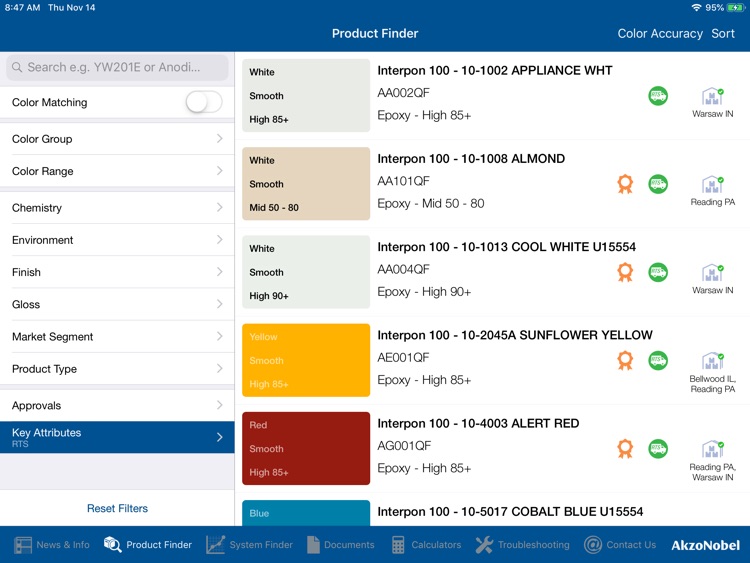This screenshot has height=563, width=750.
Task: Expand the Color Group filter
Action: click(x=117, y=139)
